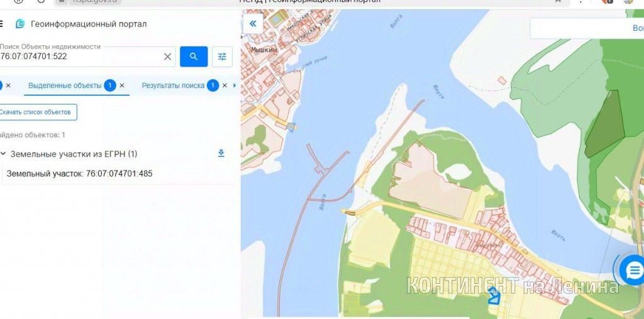
Task: Select land parcel 76:07:074701:485 result
Action: pyautogui.click(x=79, y=174)
